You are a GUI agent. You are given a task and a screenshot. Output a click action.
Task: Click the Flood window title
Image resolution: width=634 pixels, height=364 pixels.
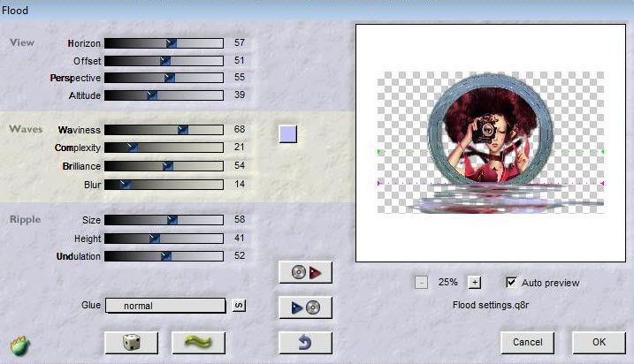15,10
